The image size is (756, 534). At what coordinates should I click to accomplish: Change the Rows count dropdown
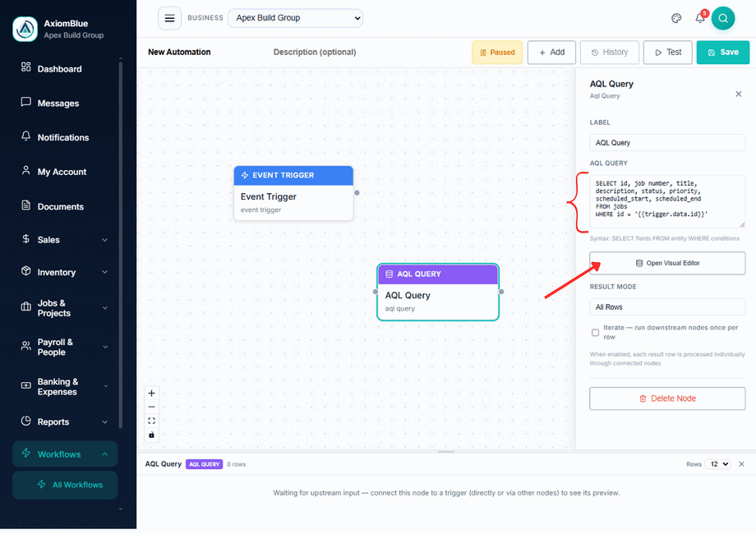point(718,464)
